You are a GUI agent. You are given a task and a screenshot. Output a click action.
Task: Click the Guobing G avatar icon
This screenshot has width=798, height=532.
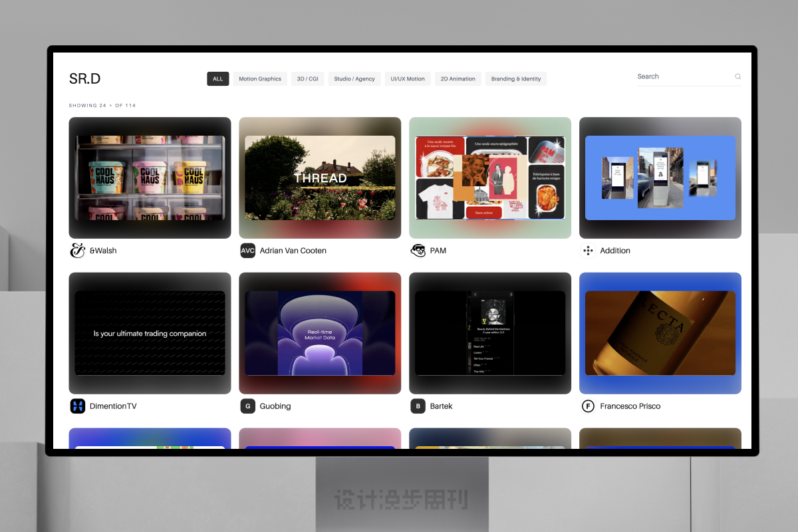click(248, 406)
